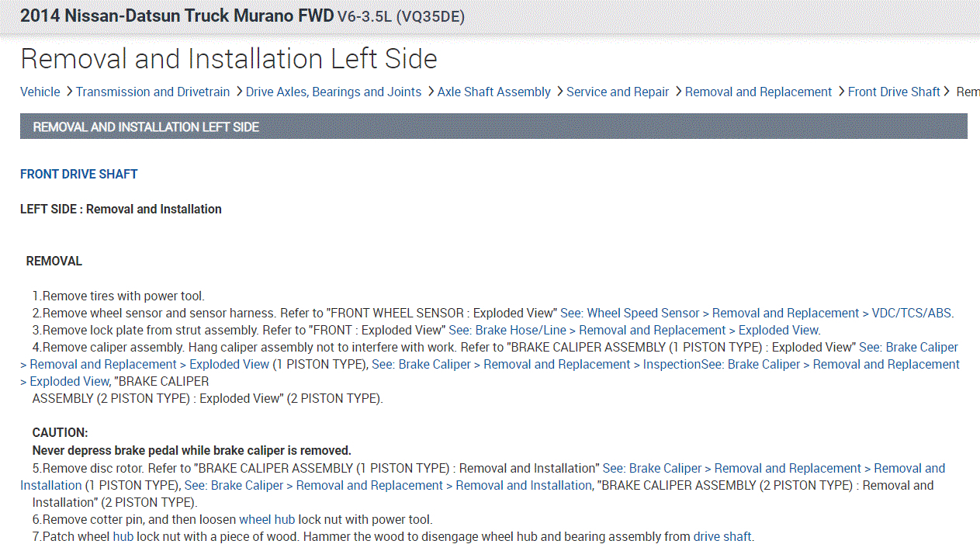
Task: Click the Vehicle breadcrumb link
Action: point(40,92)
